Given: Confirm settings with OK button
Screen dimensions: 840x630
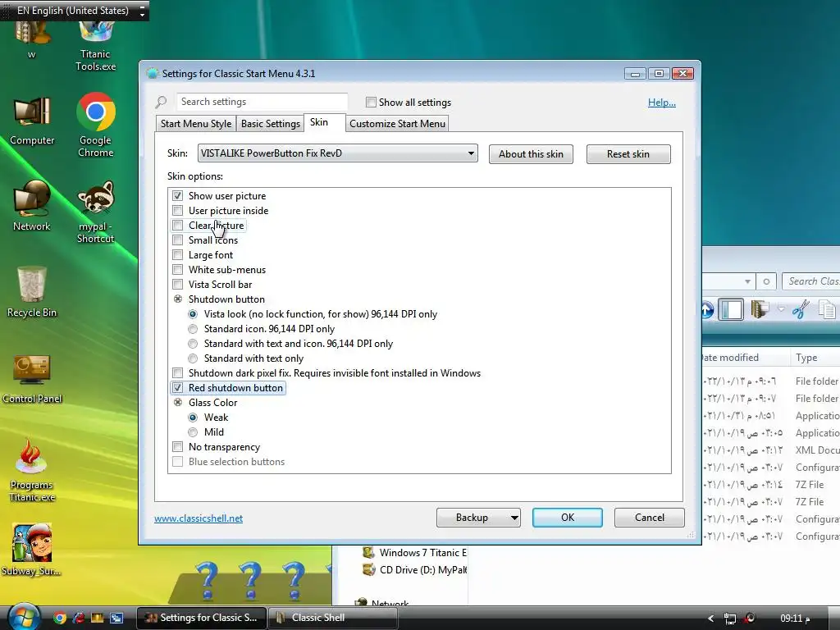Looking at the screenshot, I should pyautogui.click(x=568, y=518).
